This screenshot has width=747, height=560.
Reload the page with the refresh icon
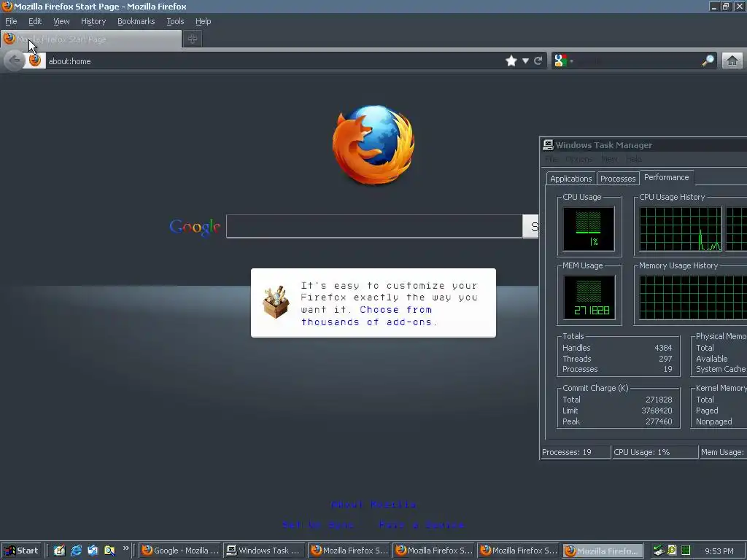(538, 61)
